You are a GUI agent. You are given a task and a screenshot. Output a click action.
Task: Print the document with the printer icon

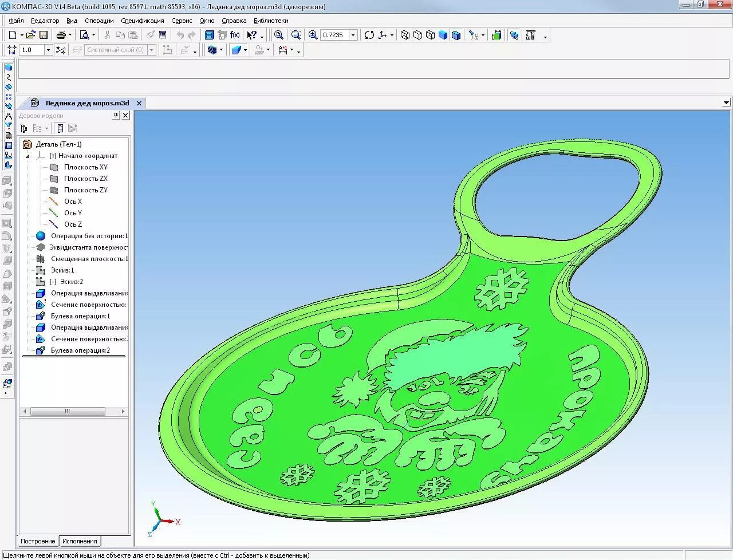(x=61, y=35)
